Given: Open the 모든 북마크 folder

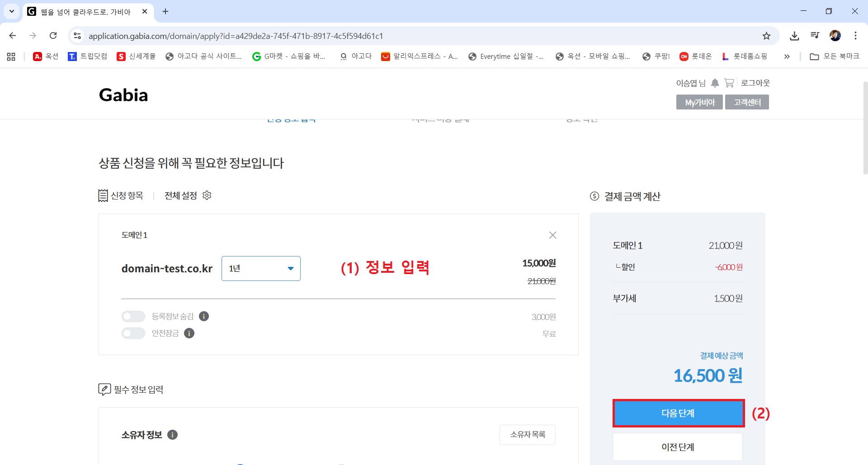Looking at the screenshot, I should 835,56.
